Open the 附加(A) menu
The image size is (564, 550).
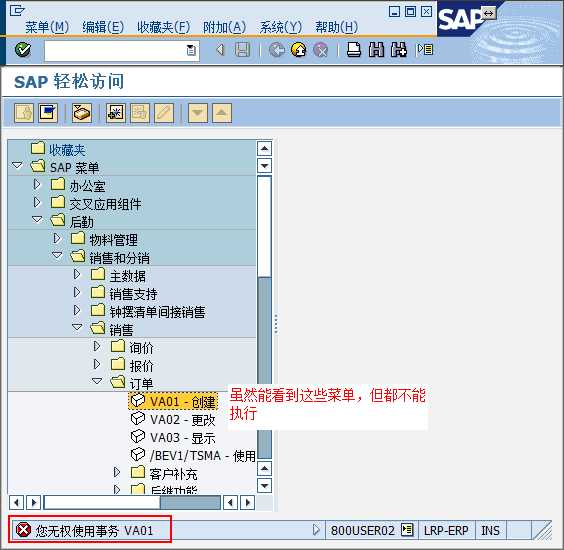tap(224, 27)
